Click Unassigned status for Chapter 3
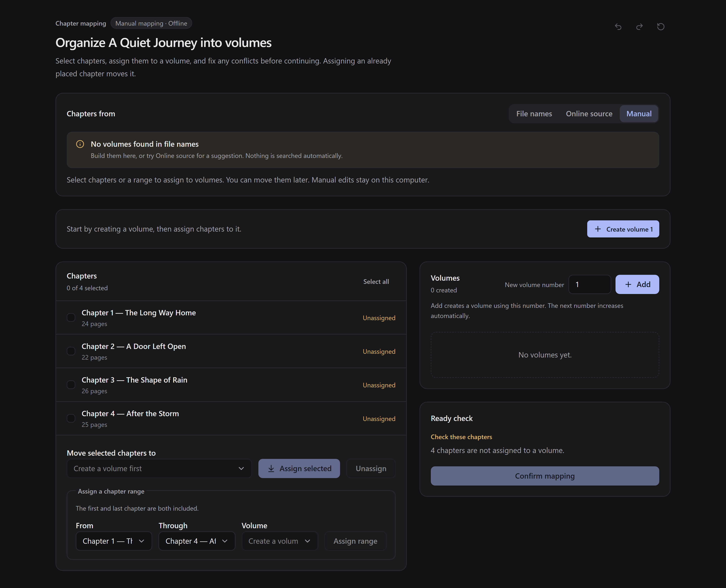This screenshot has height=588, width=726. click(x=379, y=385)
